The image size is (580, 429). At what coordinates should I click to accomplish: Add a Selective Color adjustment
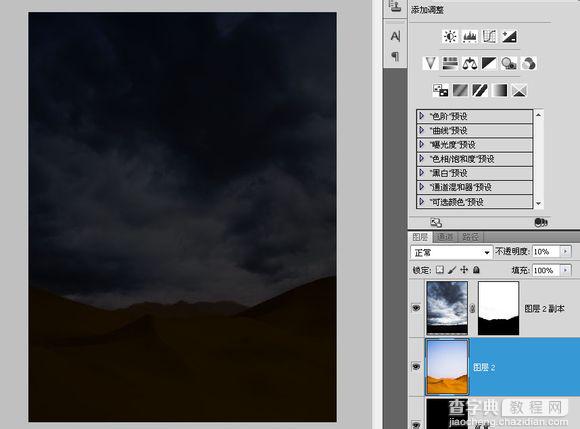click(x=519, y=90)
